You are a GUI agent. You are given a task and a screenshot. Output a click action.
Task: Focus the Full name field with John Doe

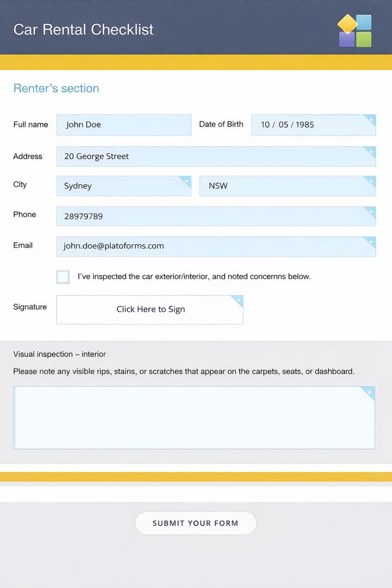(123, 125)
